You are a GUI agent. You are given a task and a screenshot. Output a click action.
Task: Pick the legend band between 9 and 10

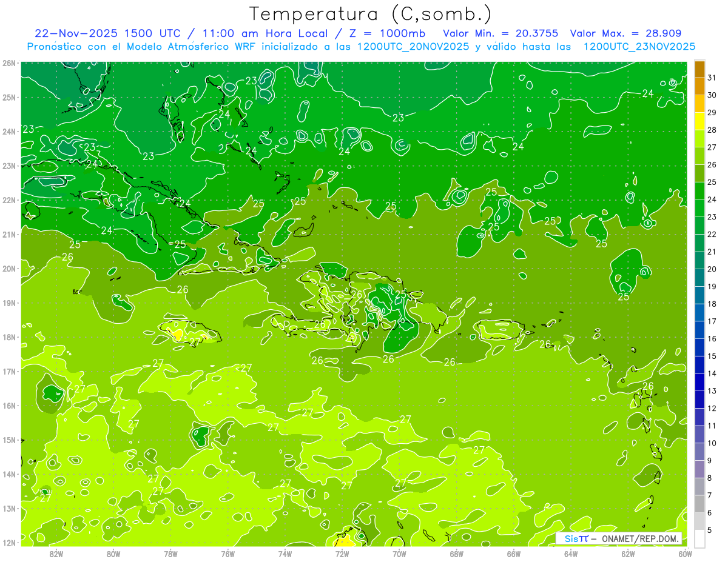coord(699,452)
